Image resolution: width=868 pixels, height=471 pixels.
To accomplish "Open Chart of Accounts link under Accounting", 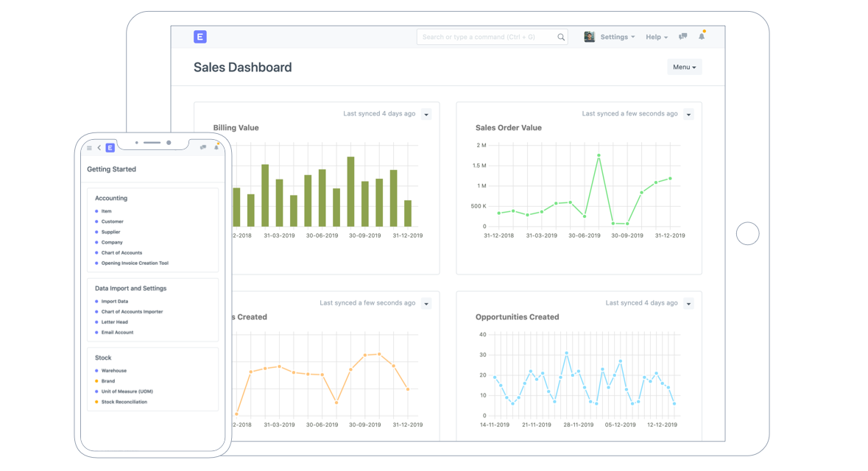I will [121, 252].
